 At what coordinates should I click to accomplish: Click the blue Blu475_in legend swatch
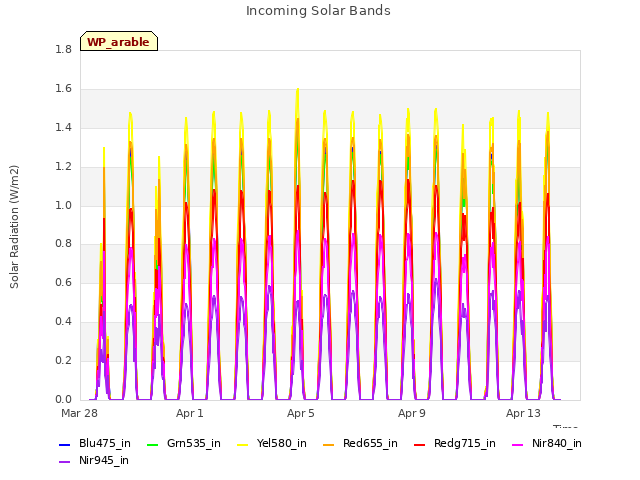65,444
